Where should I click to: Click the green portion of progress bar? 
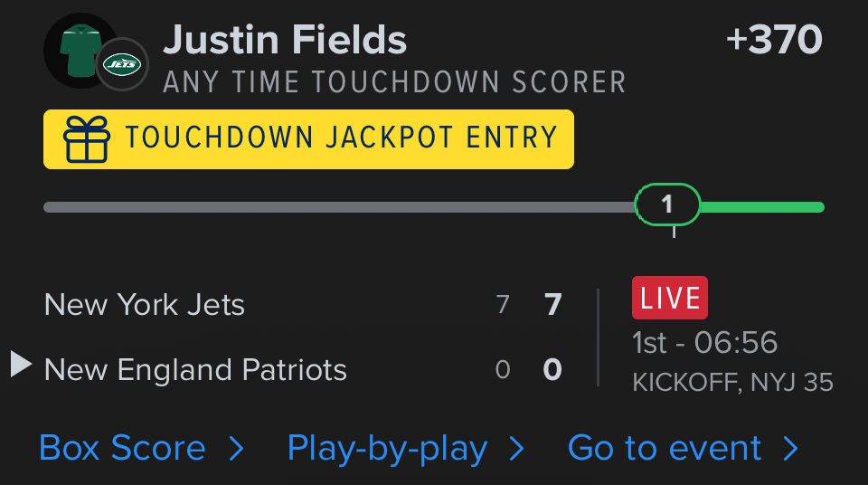click(761, 207)
